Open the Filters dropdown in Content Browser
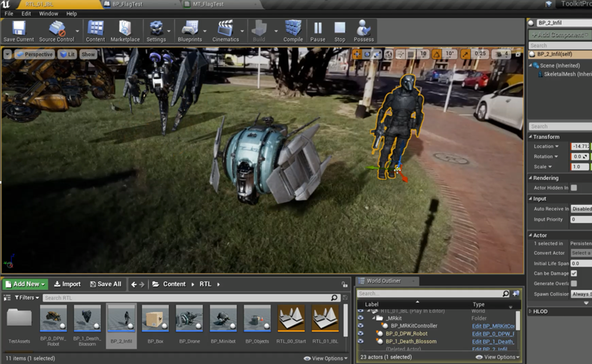This screenshot has height=364, width=592. click(x=27, y=297)
